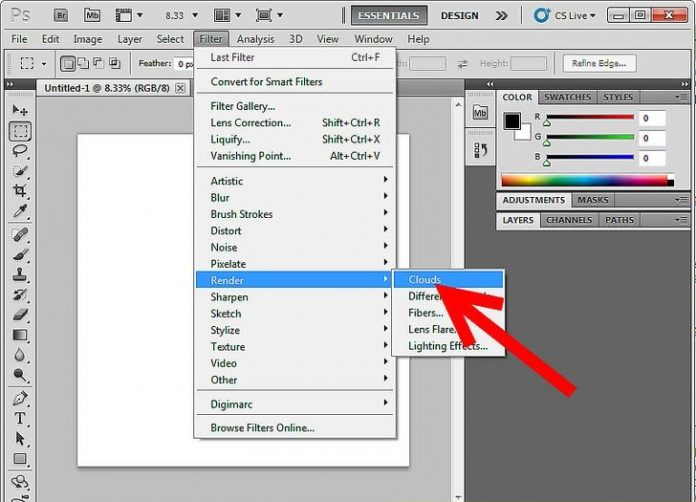Select the Crop tool
The image size is (696, 502).
point(20,191)
